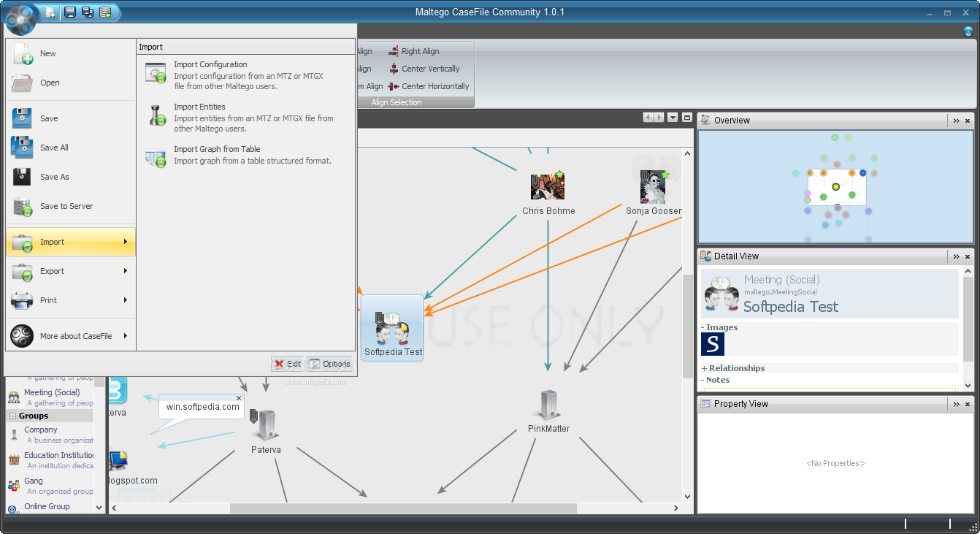Click the Options button in the menu
The height and width of the screenshot is (534, 980).
[329, 364]
